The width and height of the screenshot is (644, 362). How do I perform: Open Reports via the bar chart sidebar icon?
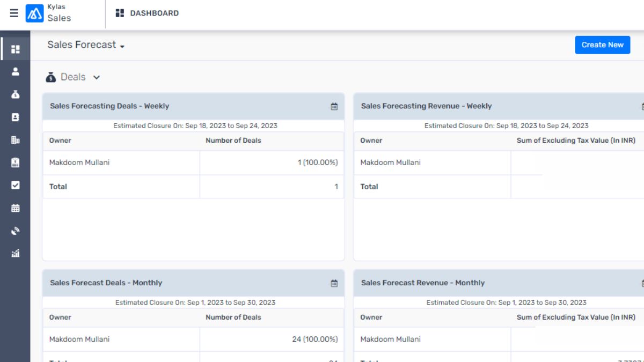tap(16, 253)
